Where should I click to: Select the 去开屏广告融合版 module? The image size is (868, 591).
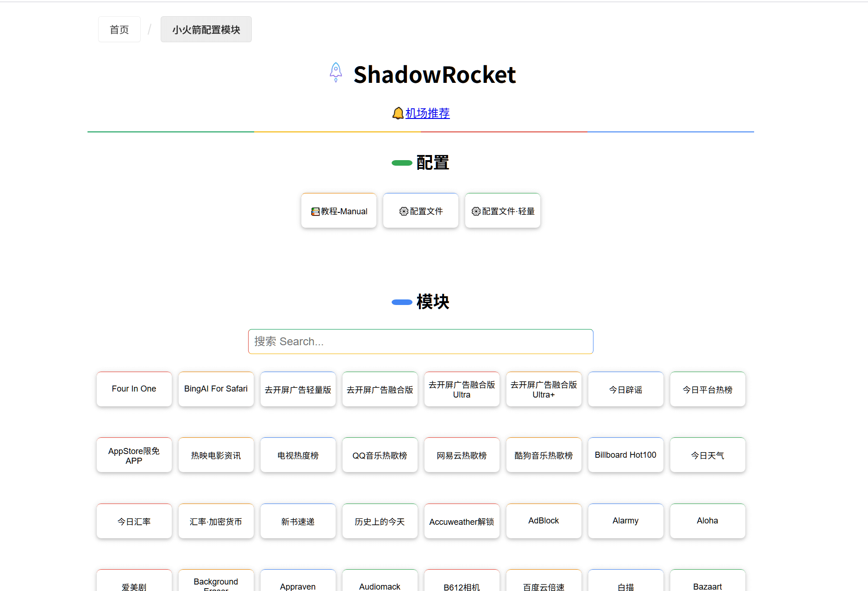click(380, 389)
